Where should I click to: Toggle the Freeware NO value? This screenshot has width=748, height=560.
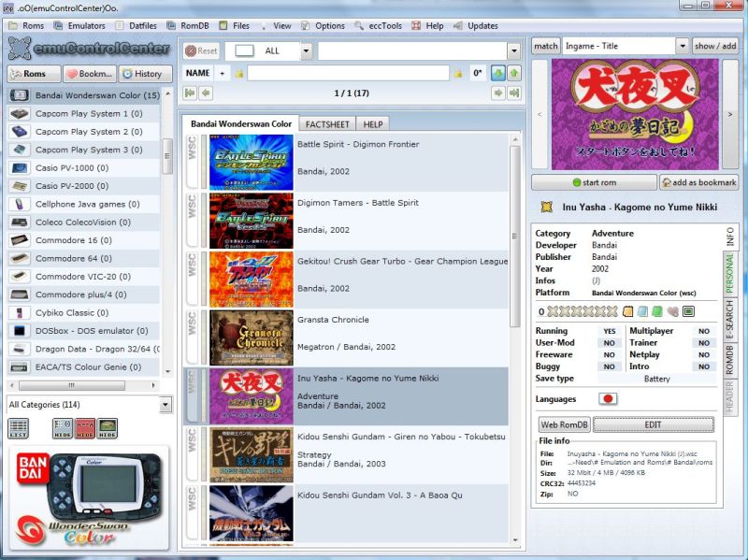click(610, 355)
